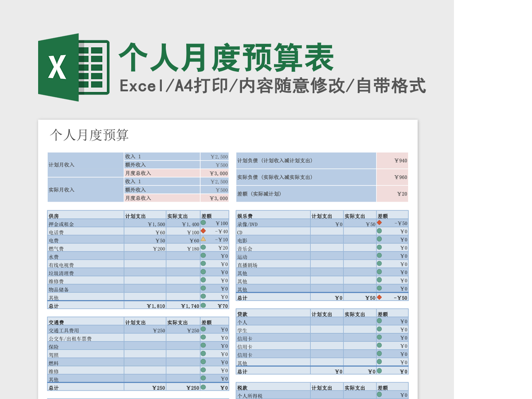This screenshot has height=399, width=532.
Task: Click the green circle indicator in 燃气费 row
Action: tap(203, 247)
